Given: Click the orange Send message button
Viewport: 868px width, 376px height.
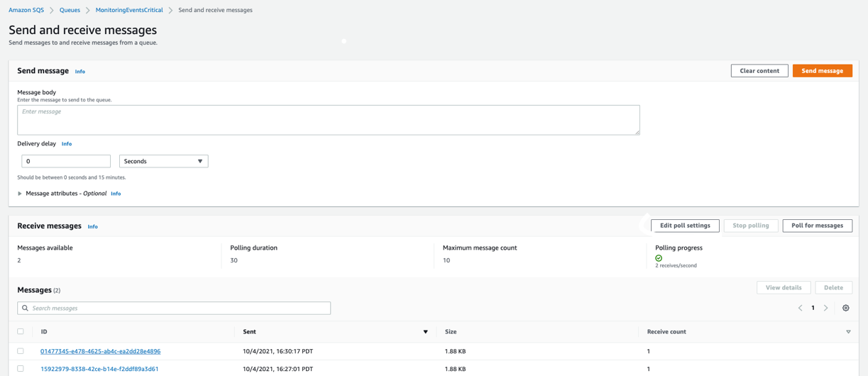Looking at the screenshot, I should 822,71.
